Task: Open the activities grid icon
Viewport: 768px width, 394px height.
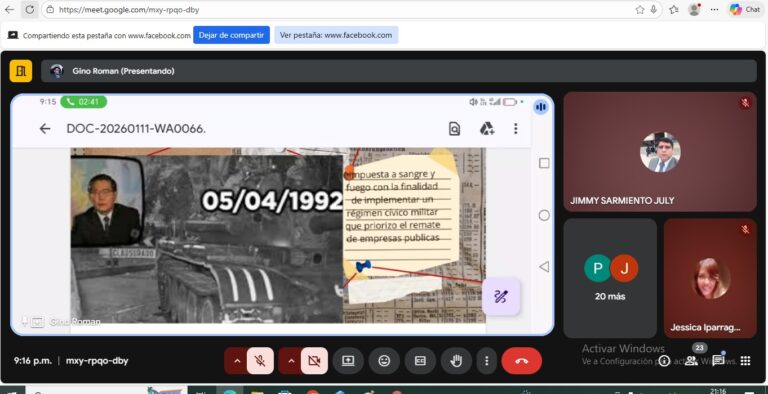Action: click(745, 361)
